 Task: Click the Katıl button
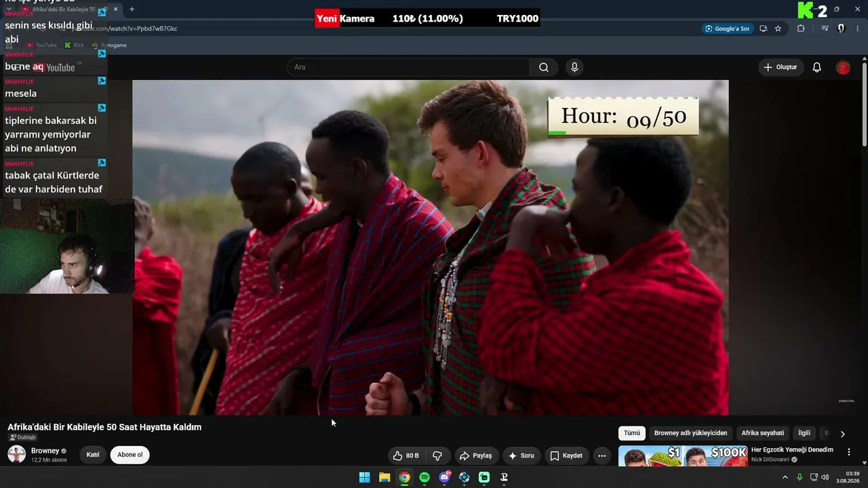pyautogui.click(x=93, y=455)
